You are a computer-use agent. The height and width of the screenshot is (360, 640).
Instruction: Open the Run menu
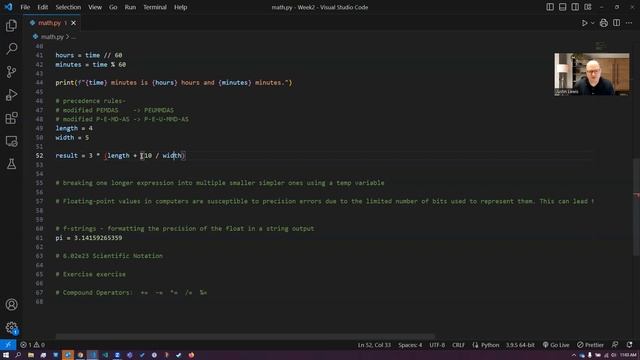click(130, 7)
